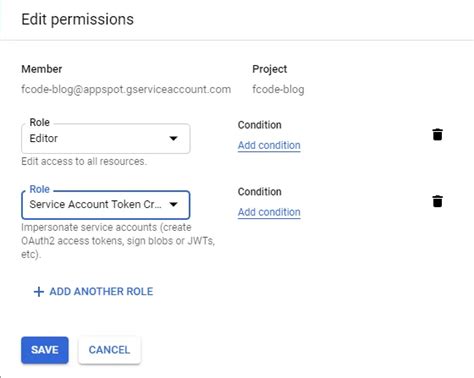Select the Editor role combo box
474x378 pixels.
pos(106,139)
